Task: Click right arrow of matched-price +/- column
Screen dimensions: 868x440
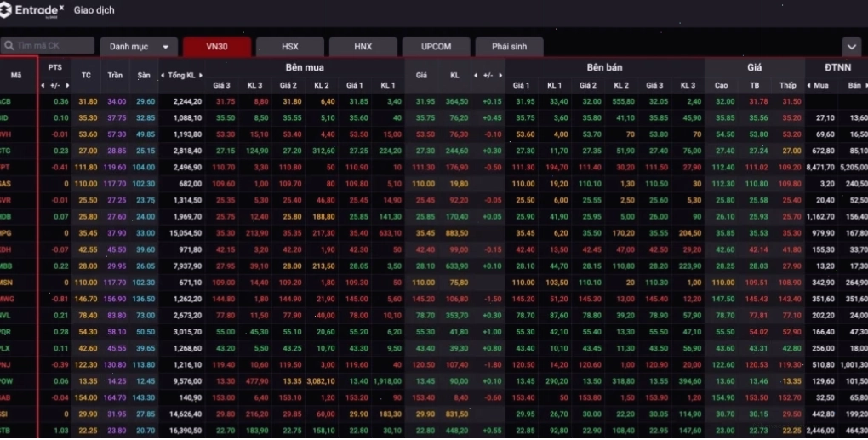Action: 500,75
